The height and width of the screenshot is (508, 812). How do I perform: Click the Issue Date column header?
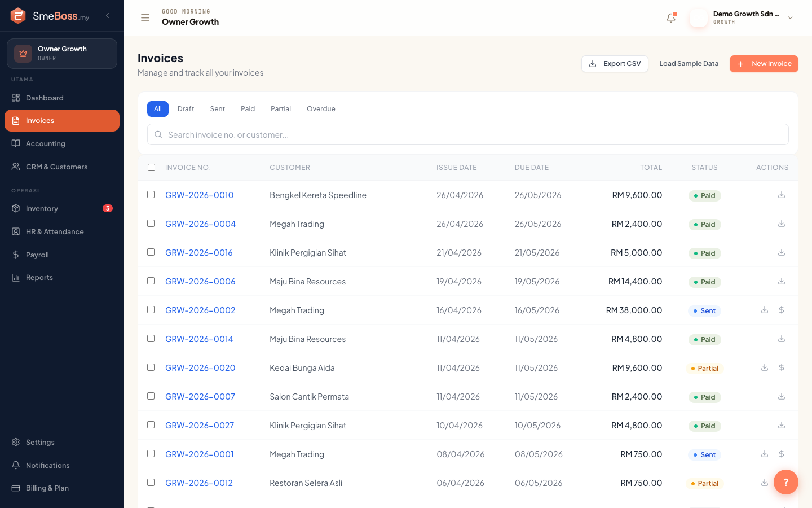[457, 168]
